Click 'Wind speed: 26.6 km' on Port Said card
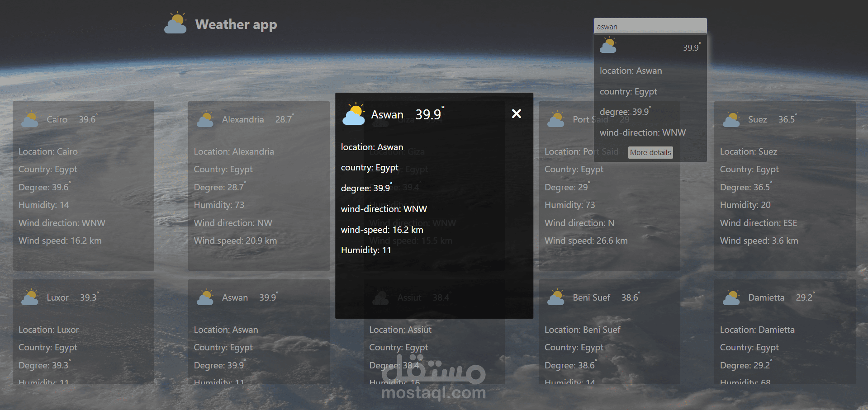Screen dimensions: 868x410 click(586, 240)
